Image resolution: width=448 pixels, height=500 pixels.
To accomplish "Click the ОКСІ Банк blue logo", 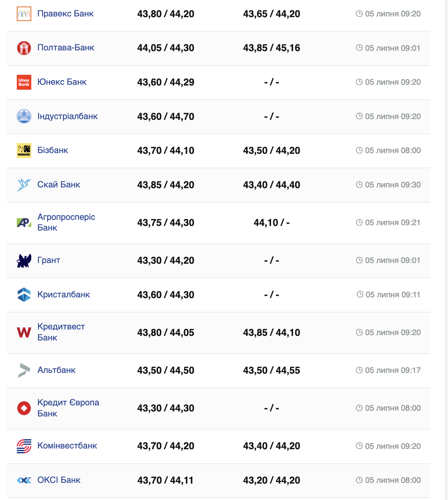I will pos(24,480).
